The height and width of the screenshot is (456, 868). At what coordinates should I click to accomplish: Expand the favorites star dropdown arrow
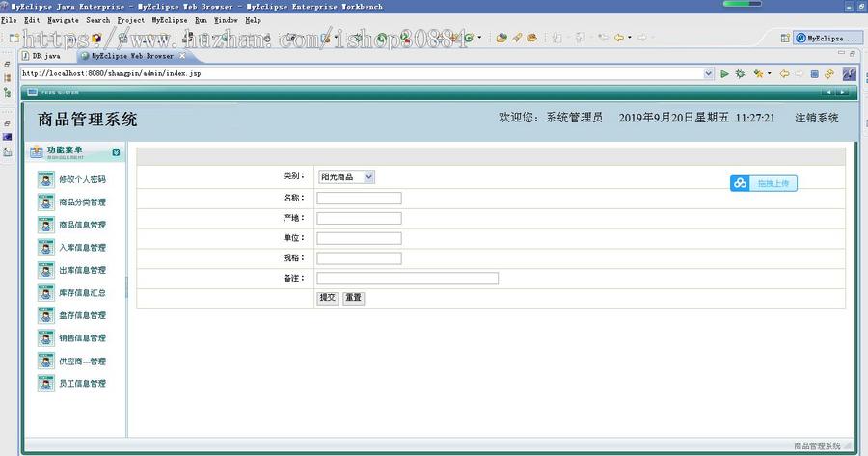click(769, 73)
